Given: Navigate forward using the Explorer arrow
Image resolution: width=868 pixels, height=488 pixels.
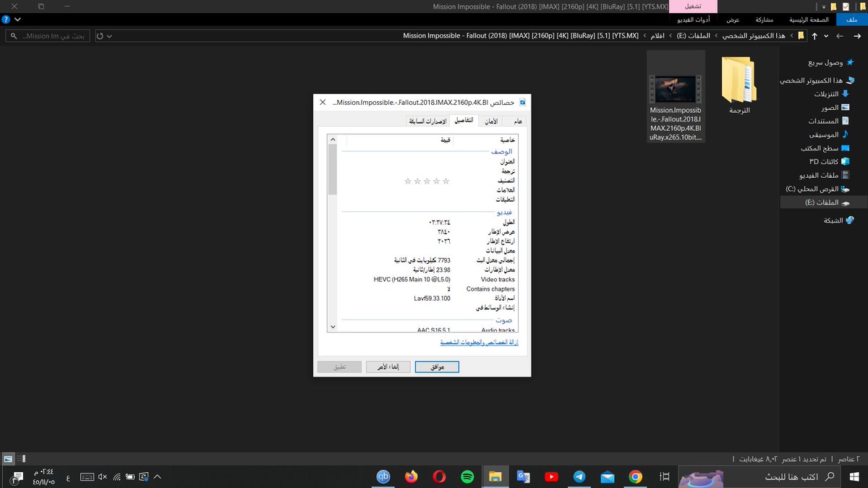Looking at the screenshot, I should tap(839, 35).
